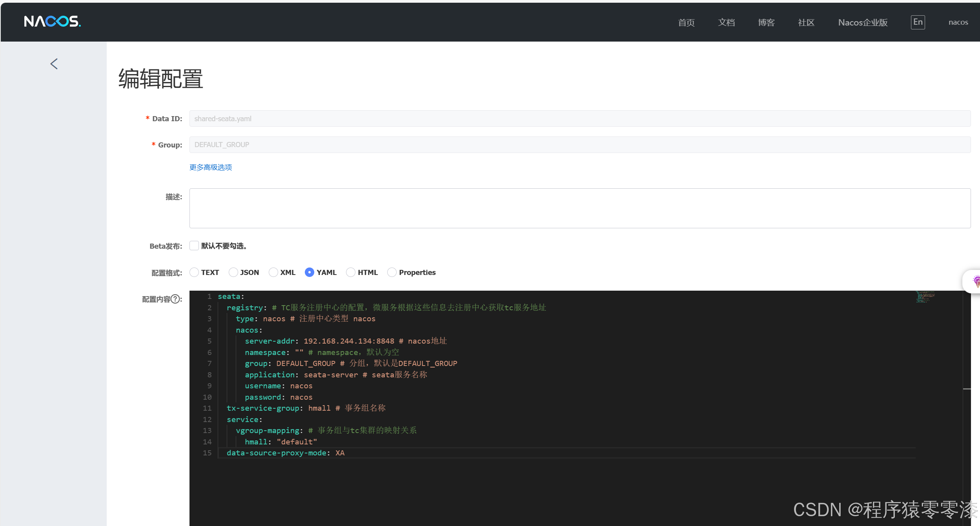
Task: Open 文档 in top navigation
Action: pos(726,23)
